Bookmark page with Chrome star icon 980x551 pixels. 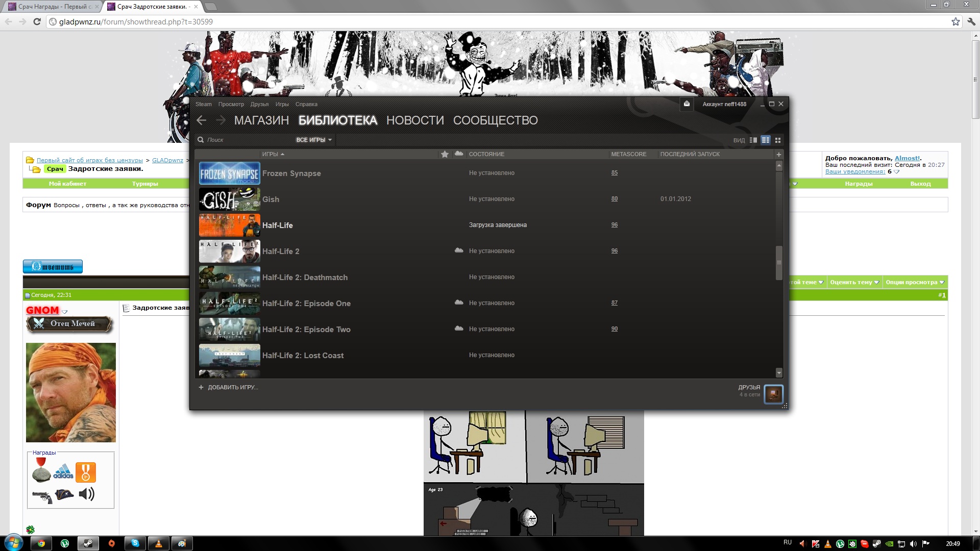pyautogui.click(x=955, y=21)
